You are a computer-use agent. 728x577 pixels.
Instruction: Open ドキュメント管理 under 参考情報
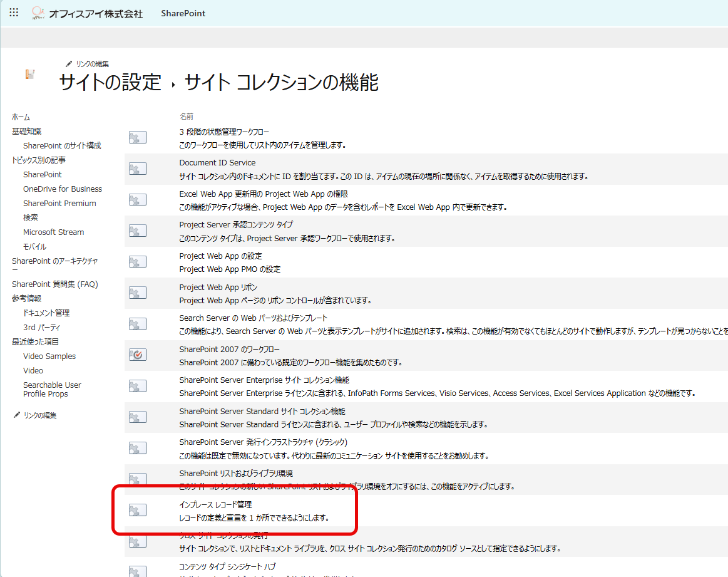46,313
